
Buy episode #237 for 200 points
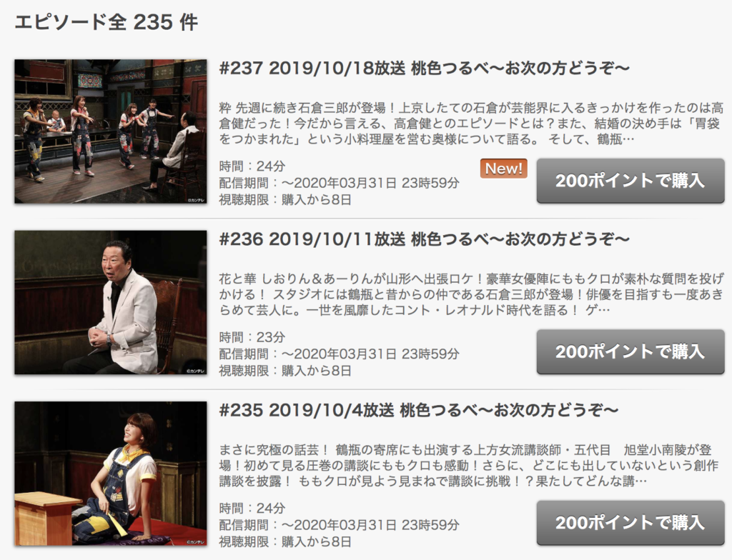coord(630,181)
